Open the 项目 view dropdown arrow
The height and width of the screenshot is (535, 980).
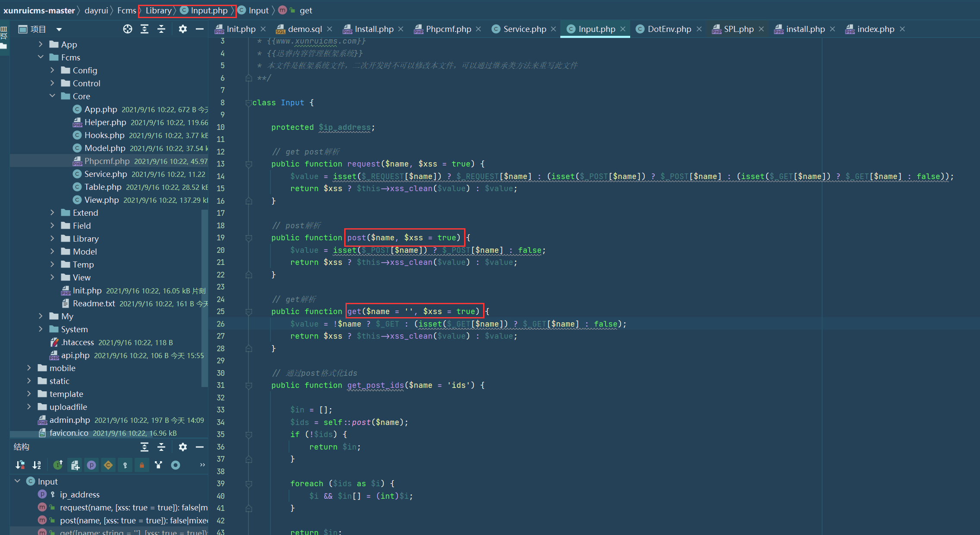[x=59, y=29]
